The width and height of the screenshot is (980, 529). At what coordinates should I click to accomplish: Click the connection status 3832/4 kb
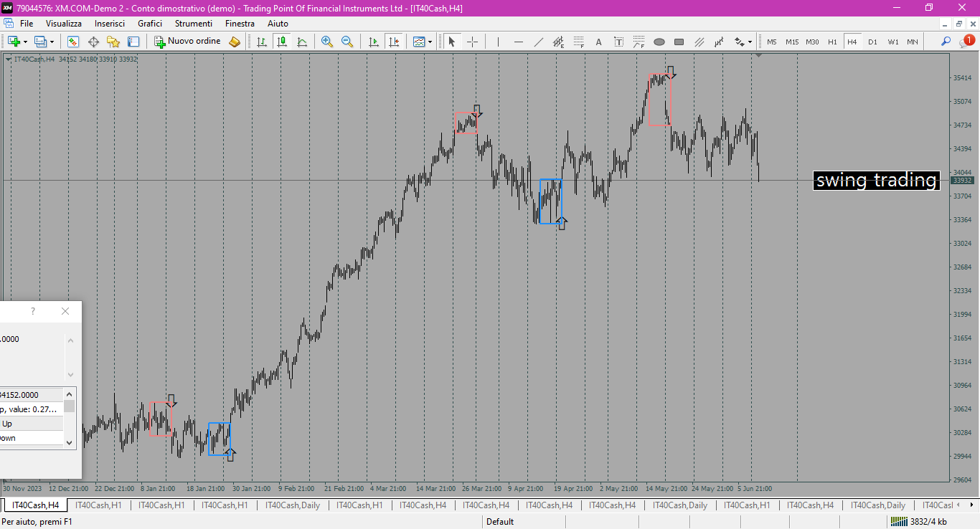pyautogui.click(x=918, y=522)
